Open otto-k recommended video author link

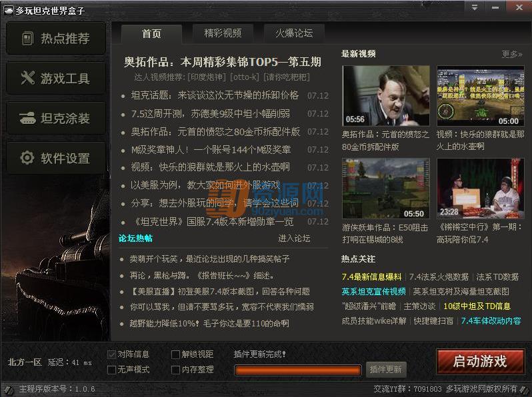pyautogui.click(x=245, y=77)
